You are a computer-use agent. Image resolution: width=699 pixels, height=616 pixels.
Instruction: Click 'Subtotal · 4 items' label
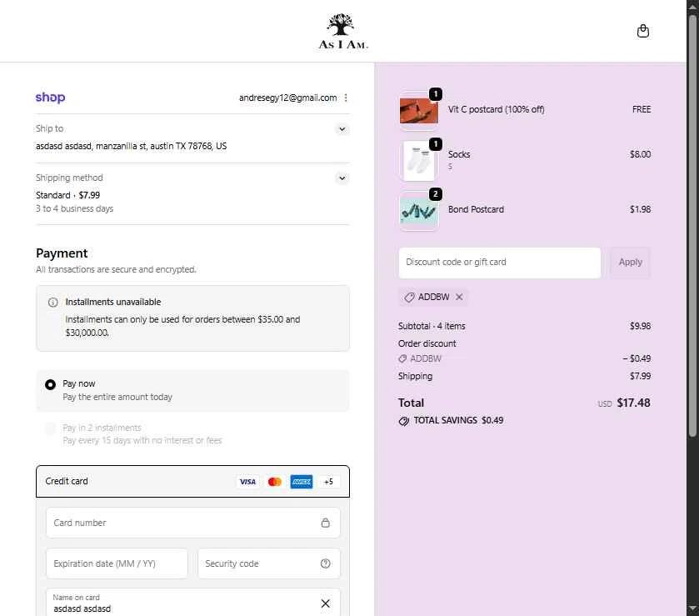click(x=432, y=326)
